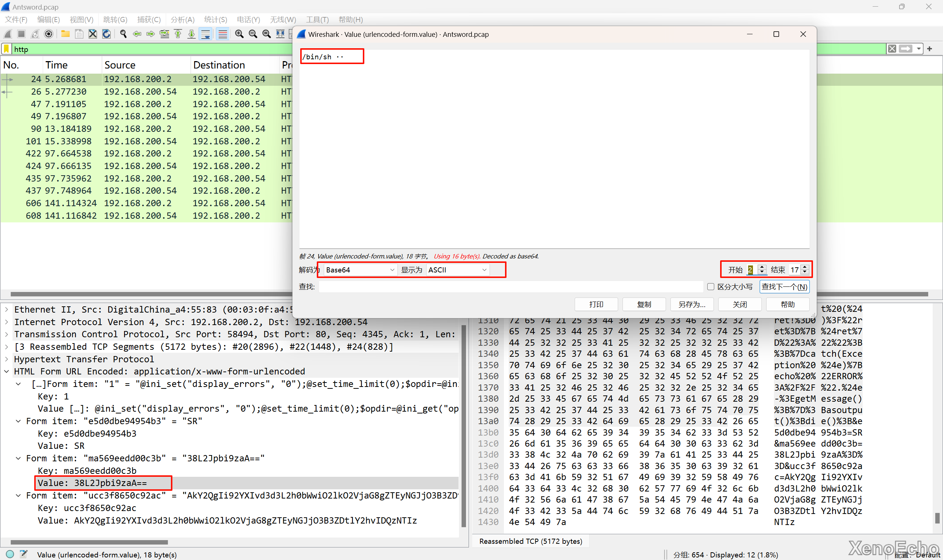This screenshot has height=560, width=943.
Task: Toggle auto-scroll during live capture
Action: point(206,34)
